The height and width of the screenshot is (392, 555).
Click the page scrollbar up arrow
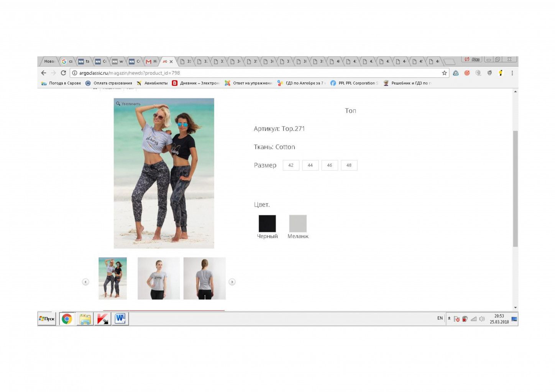pos(515,91)
